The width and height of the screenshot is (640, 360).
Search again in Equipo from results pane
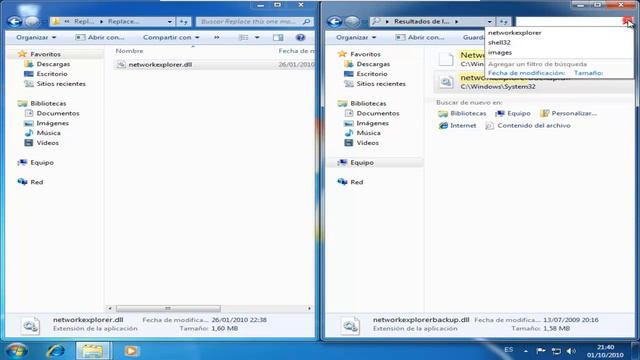coord(513,113)
